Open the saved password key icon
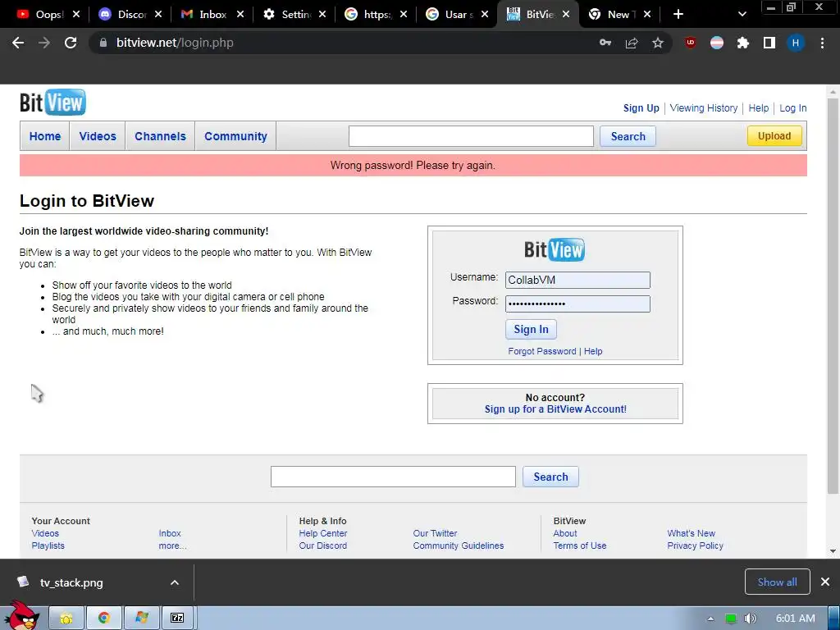Viewport: 840px width, 630px height. click(605, 43)
